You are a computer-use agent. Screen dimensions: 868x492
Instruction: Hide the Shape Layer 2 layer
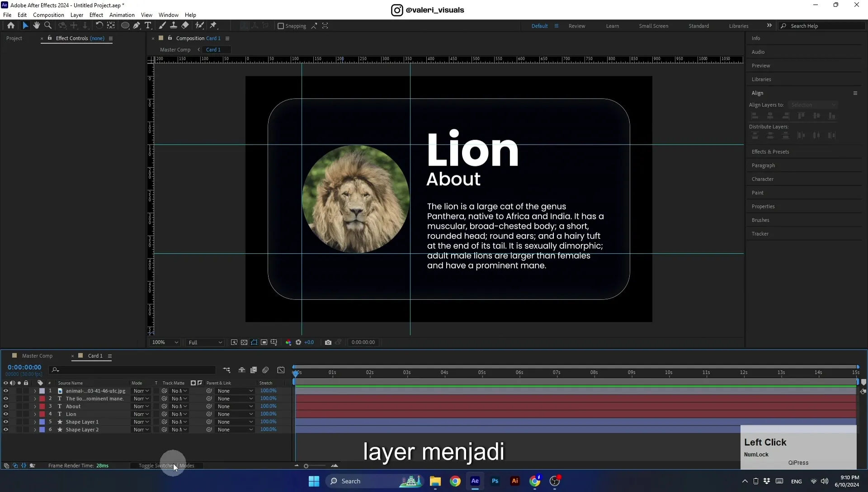[x=6, y=430]
